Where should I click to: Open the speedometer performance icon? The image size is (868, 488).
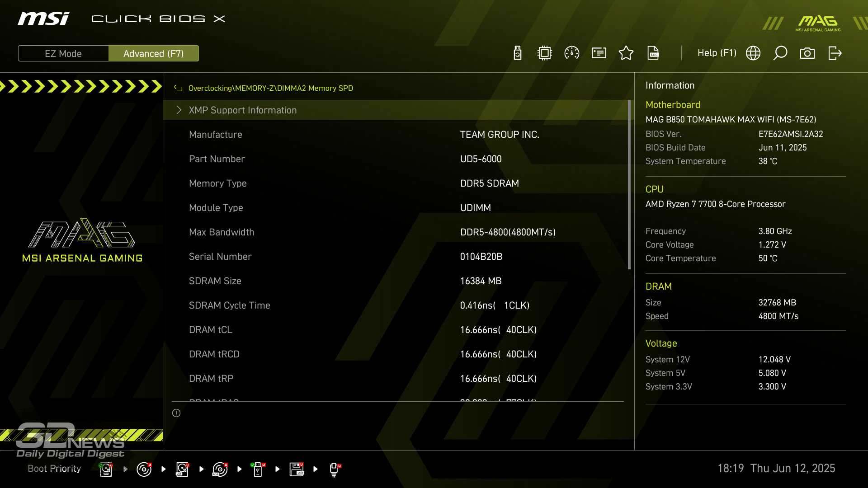(572, 53)
